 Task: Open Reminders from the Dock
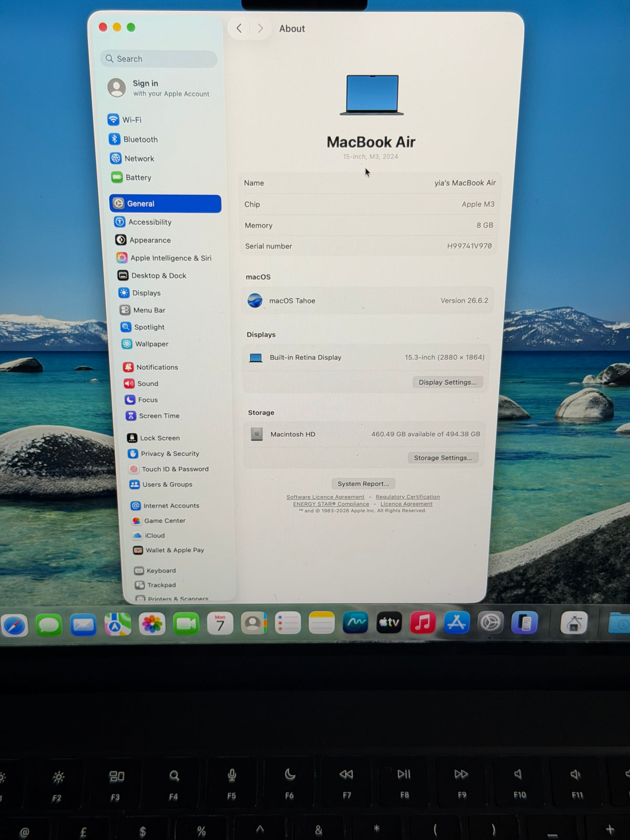(288, 623)
